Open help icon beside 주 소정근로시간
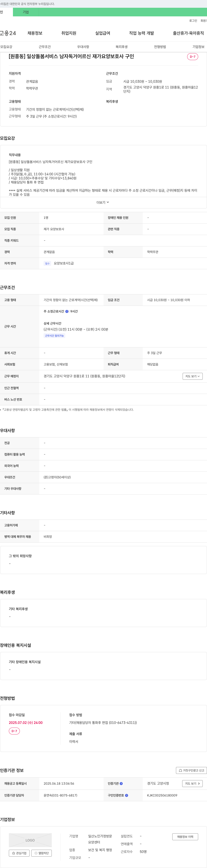Screen dimensions: 207x868 (67, 311)
